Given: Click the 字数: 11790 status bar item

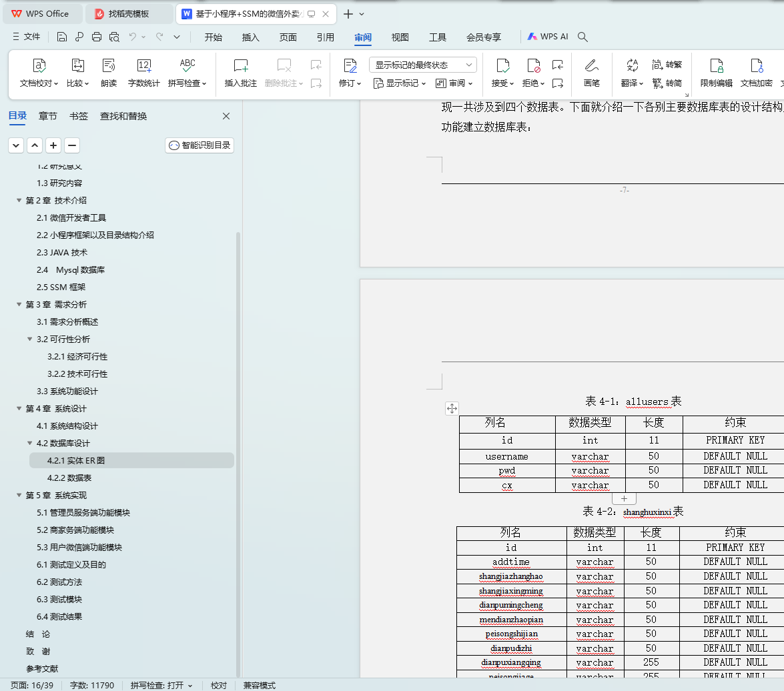Looking at the screenshot, I should (x=92, y=686).
